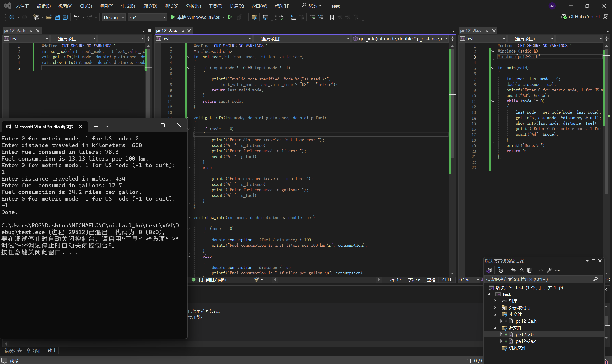612x364 pixels.
Task: Toggle Show All Files in Solution Explorer
Action: [x=530, y=270]
